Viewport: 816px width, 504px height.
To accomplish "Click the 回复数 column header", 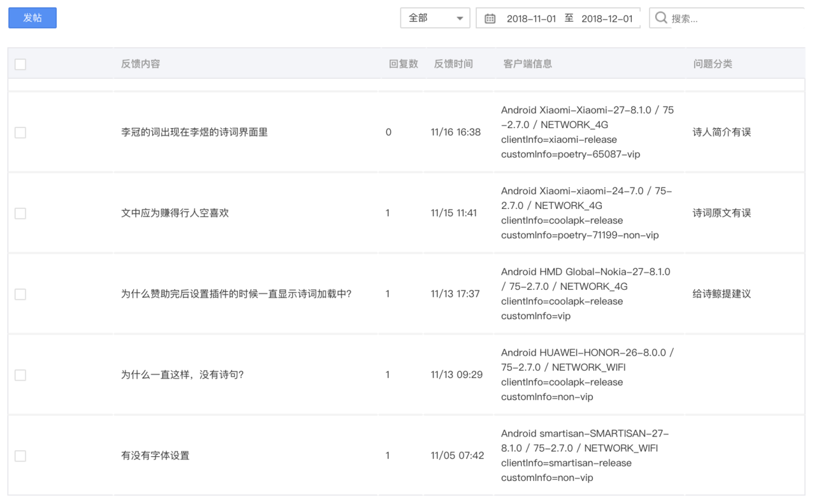I will (x=404, y=64).
